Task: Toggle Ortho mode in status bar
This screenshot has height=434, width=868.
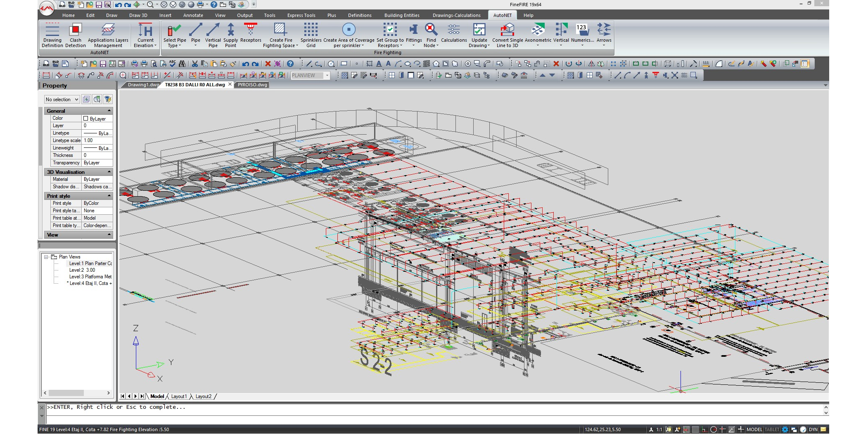Action: point(704,429)
